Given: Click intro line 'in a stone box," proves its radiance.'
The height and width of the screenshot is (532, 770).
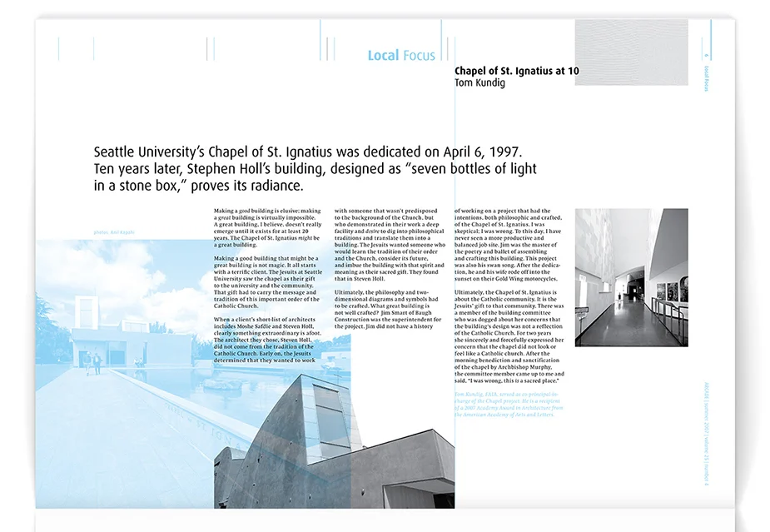Looking at the screenshot, I should tap(198, 186).
